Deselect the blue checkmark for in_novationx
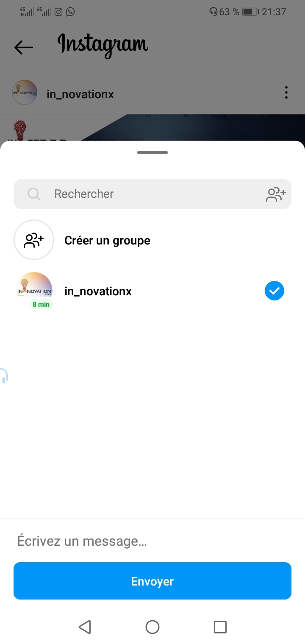Viewport: 305px width, 644px height. click(274, 291)
